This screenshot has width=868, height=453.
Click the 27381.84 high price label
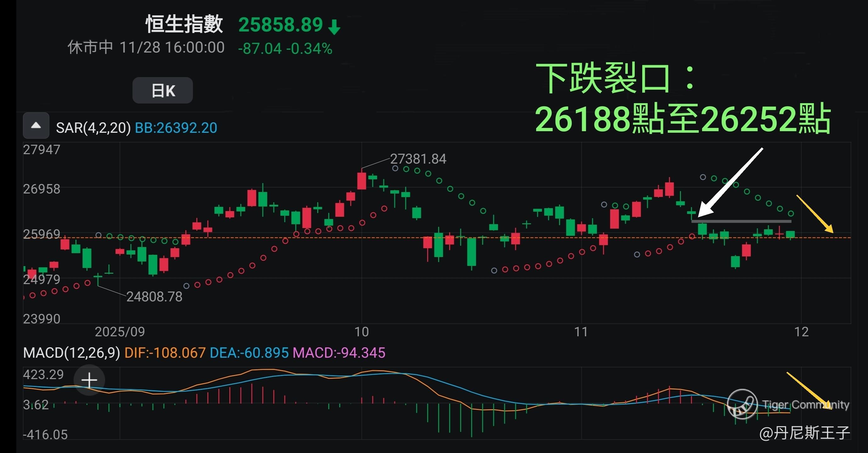(418, 159)
